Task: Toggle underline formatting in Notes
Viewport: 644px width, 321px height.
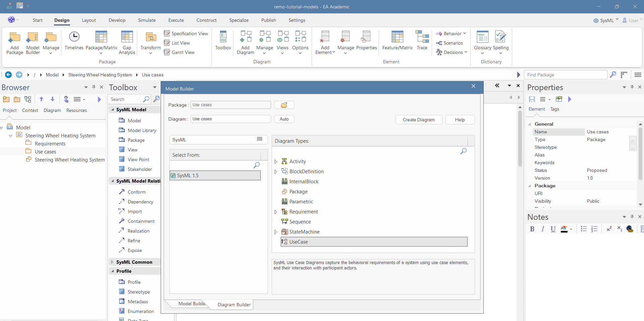Action: (553, 229)
